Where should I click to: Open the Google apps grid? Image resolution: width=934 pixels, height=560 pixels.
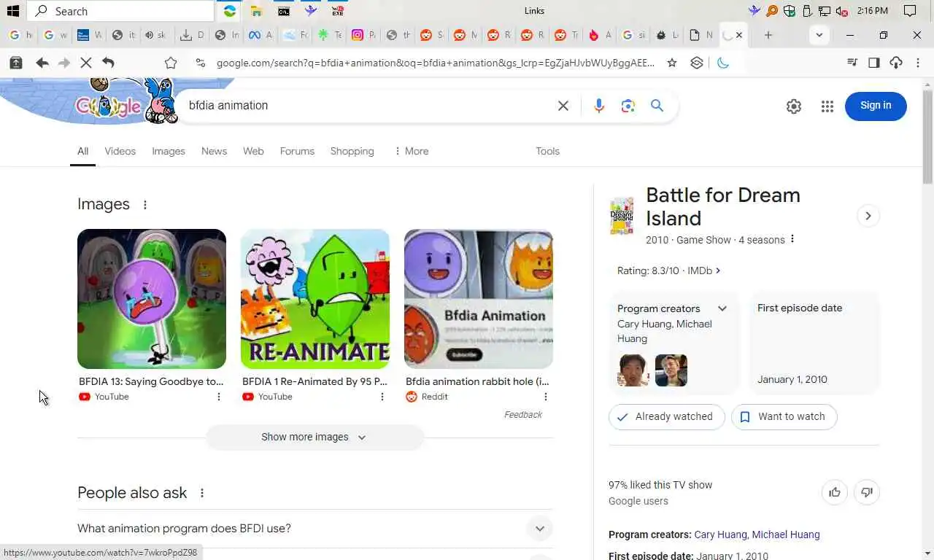[827, 106]
